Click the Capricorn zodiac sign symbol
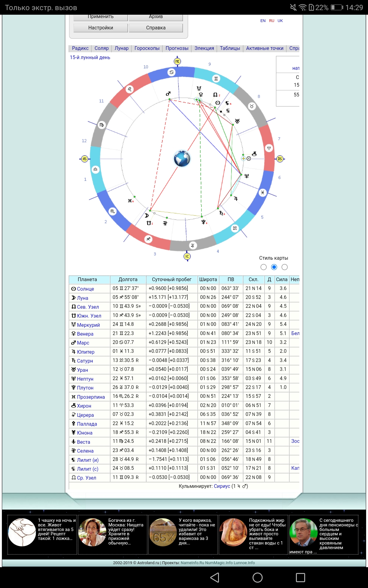368x588 pixels. tap(193, 245)
